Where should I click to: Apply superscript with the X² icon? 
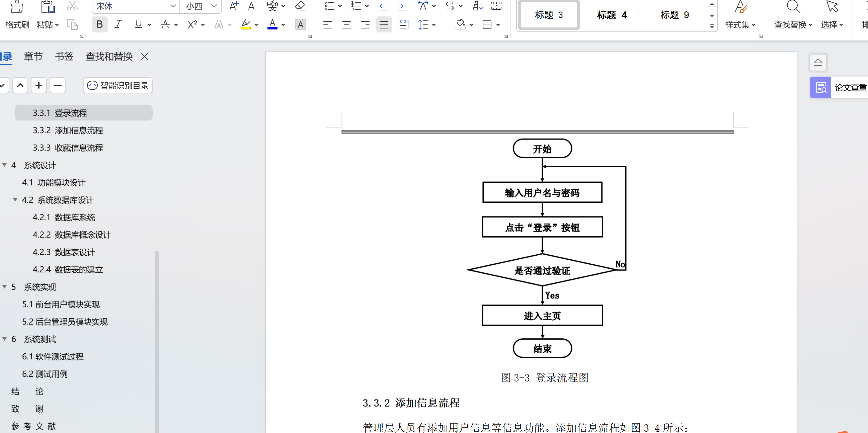(x=192, y=24)
